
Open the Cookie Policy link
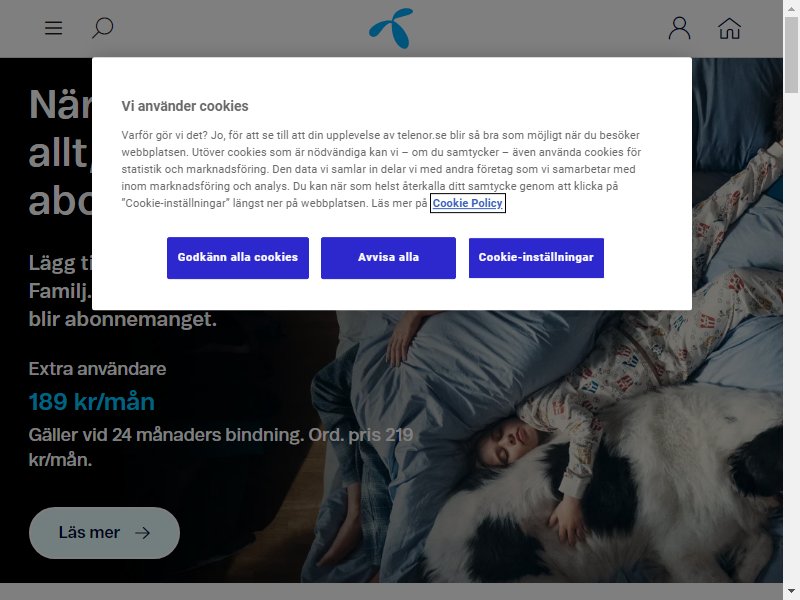[467, 203]
